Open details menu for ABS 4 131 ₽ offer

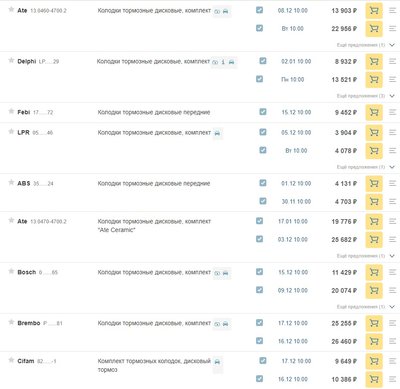coord(392,183)
